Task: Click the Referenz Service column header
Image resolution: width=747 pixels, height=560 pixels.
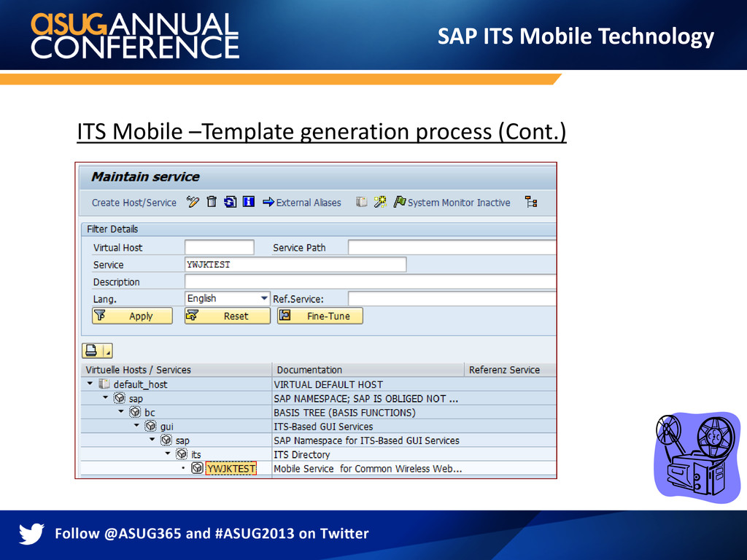Action: pyautogui.click(x=510, y=370)
